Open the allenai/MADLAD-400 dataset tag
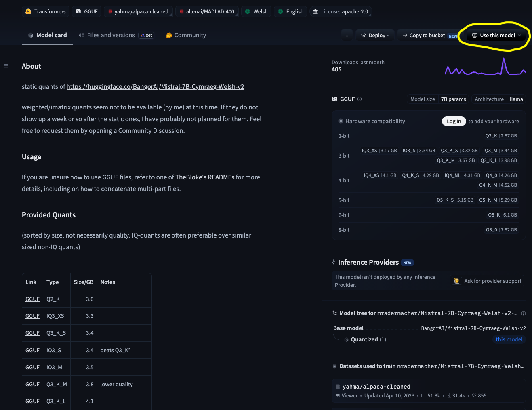Screen dimensions: 532x410 pyautogui.click(x=207, y=11)
